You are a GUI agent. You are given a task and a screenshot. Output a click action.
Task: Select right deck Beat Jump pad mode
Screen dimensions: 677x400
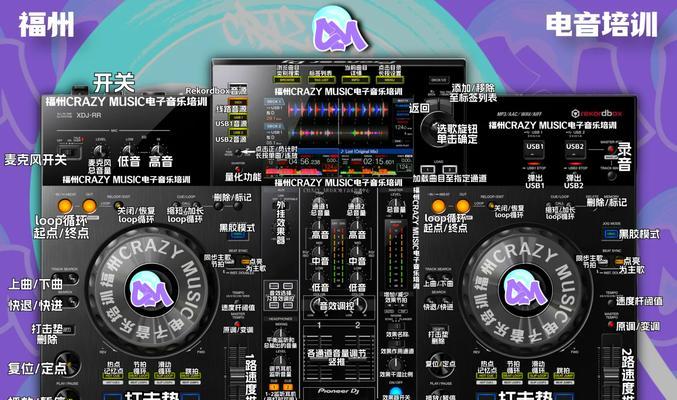(564, 376)
